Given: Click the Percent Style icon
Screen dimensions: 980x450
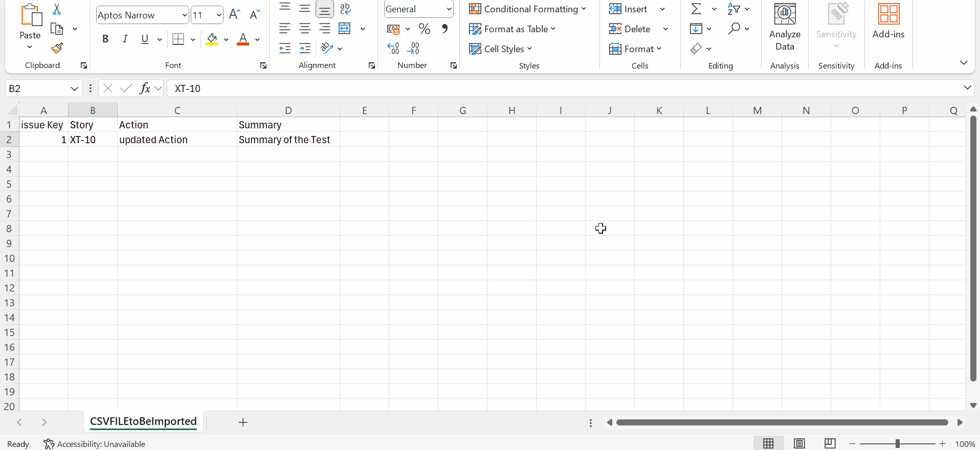Looking at the screenshot, I should (424, 29).
